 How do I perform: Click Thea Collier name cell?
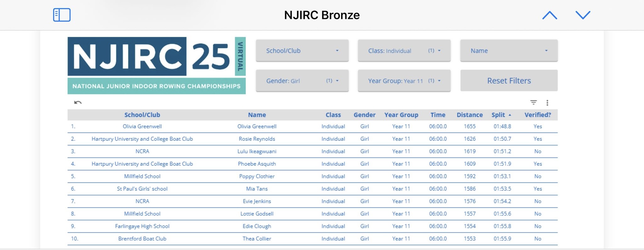(257, 239)
